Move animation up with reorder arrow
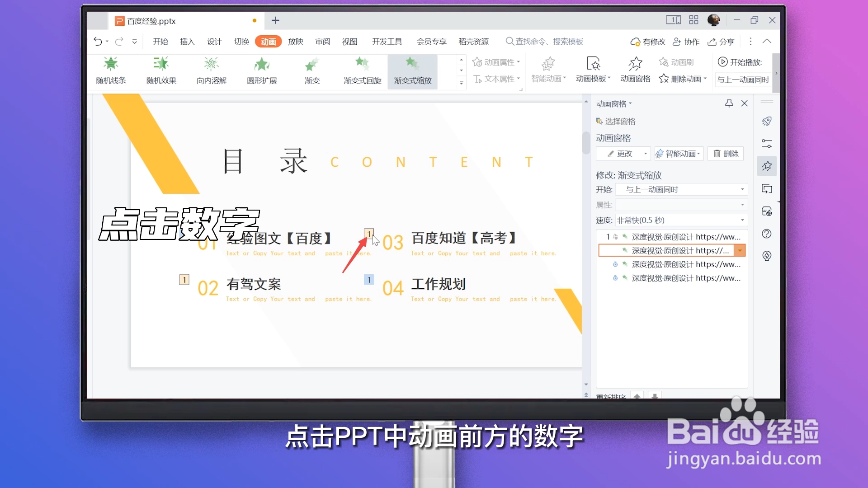The image size is (868, 488). click(x=637, y=396)
